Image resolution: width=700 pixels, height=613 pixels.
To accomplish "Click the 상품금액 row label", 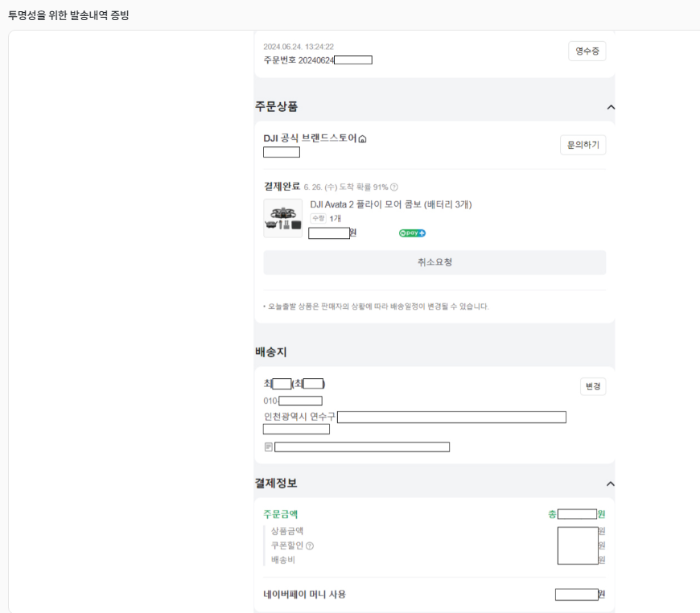I will (x=287, y=531).
